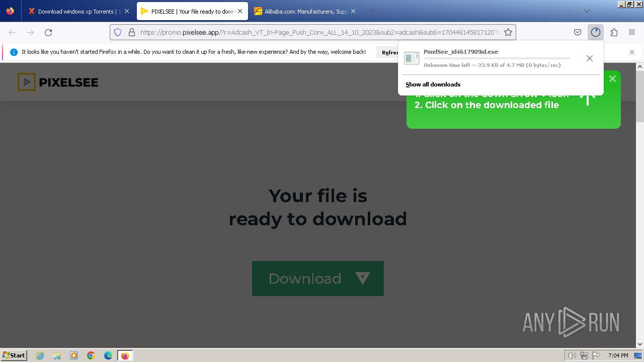644x362 pixels.
Task: Click the PIXELSEE logo
Action: (x=58, y=82)
